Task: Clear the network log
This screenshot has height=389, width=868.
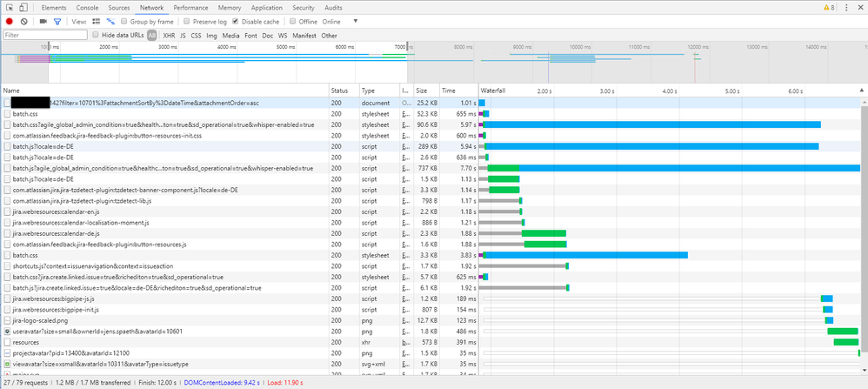Action: pos(23,22)
